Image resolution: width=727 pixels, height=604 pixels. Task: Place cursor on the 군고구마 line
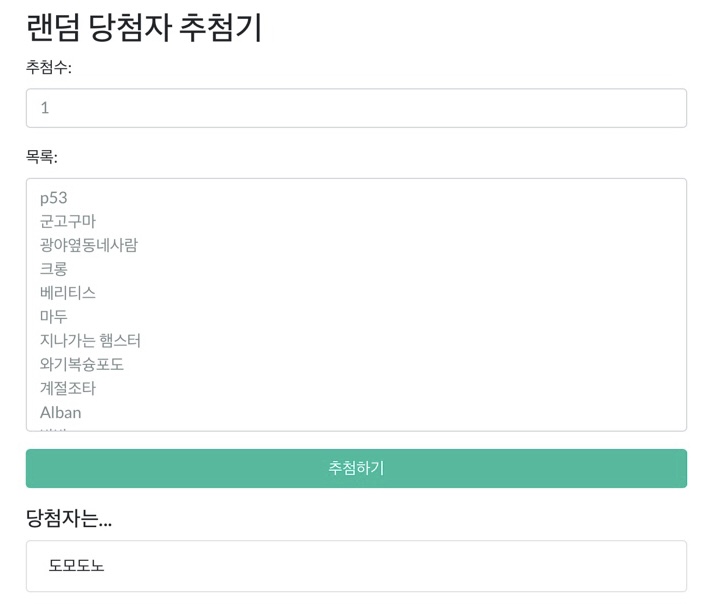point(68,221)
